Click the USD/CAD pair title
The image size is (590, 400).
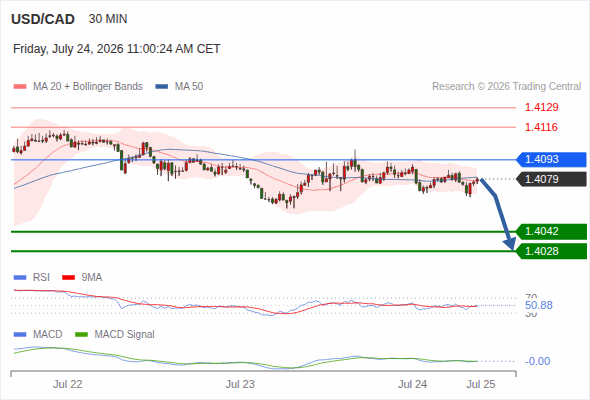[43, 19]
